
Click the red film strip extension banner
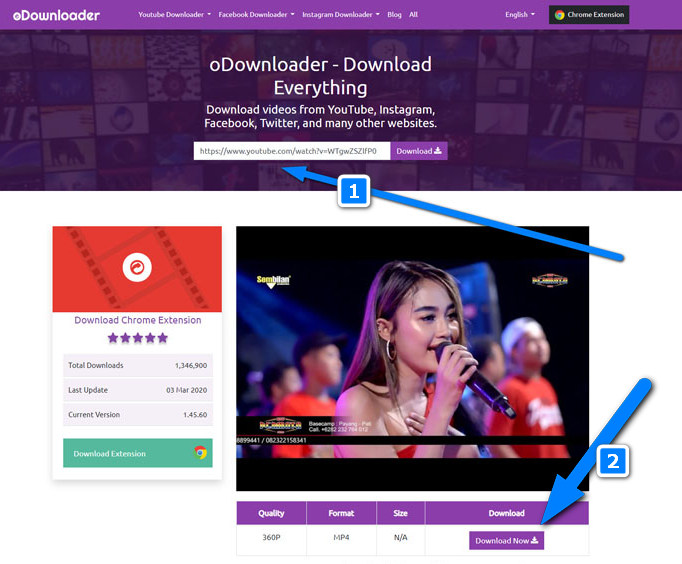pyautogui.click(x=137, y=269)
